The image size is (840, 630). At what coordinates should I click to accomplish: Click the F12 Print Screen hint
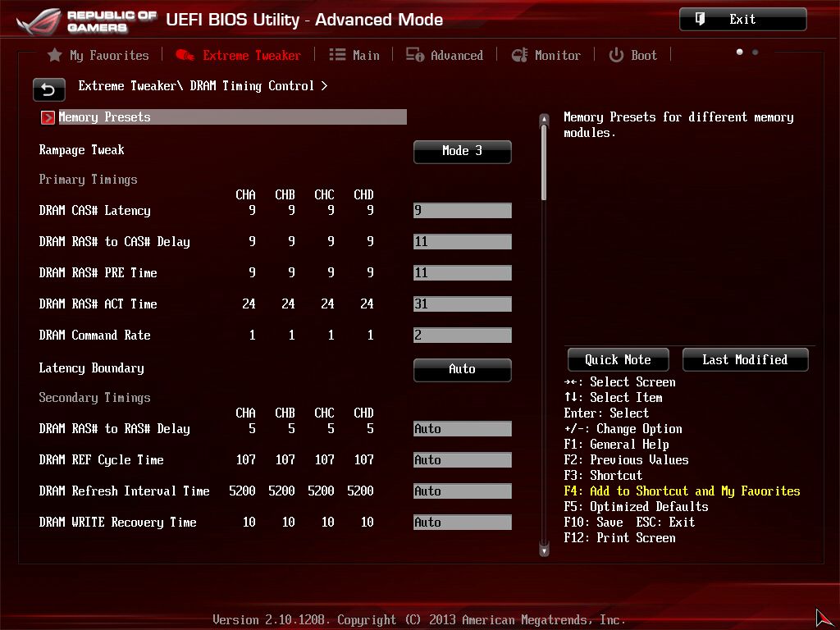[x=620, y=537]
